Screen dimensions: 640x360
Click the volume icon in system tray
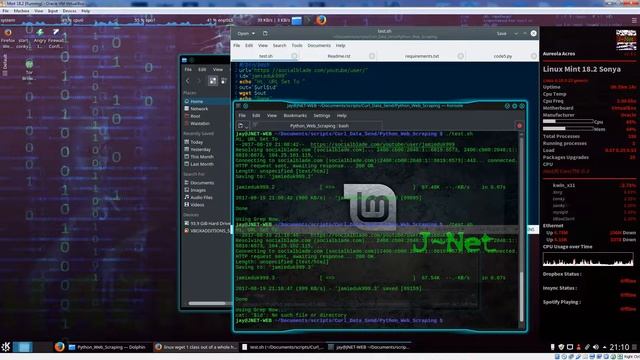(x=596, y=347)
